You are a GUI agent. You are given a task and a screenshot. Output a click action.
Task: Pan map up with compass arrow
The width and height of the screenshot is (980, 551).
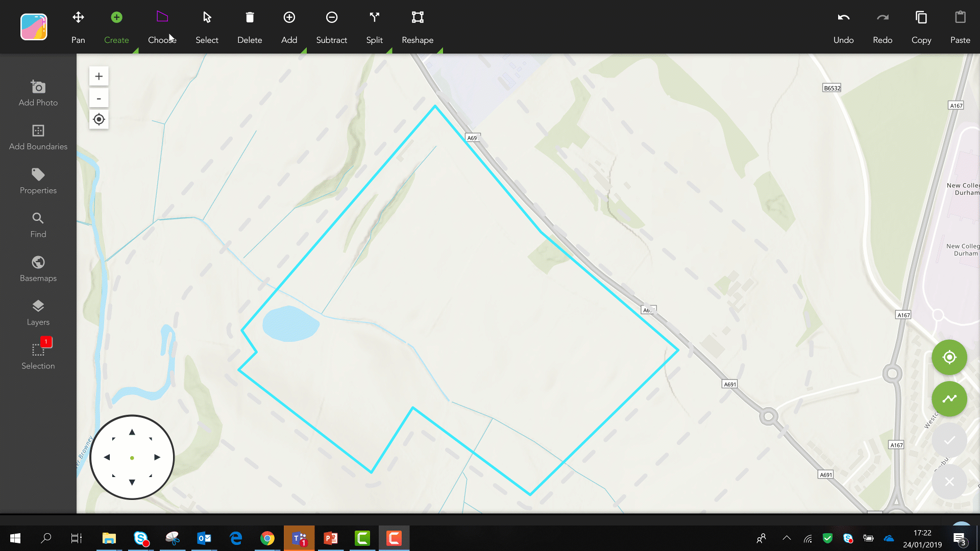pos(132,432)
